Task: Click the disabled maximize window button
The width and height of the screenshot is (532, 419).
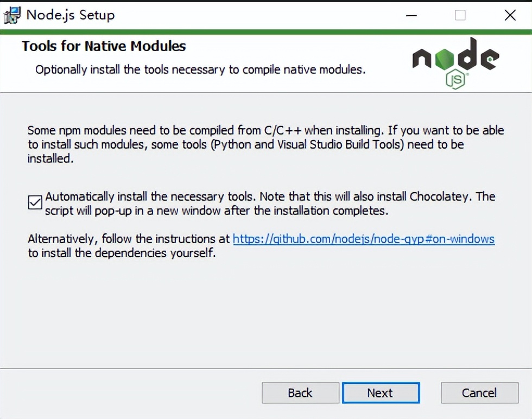Action: (460, 15)
